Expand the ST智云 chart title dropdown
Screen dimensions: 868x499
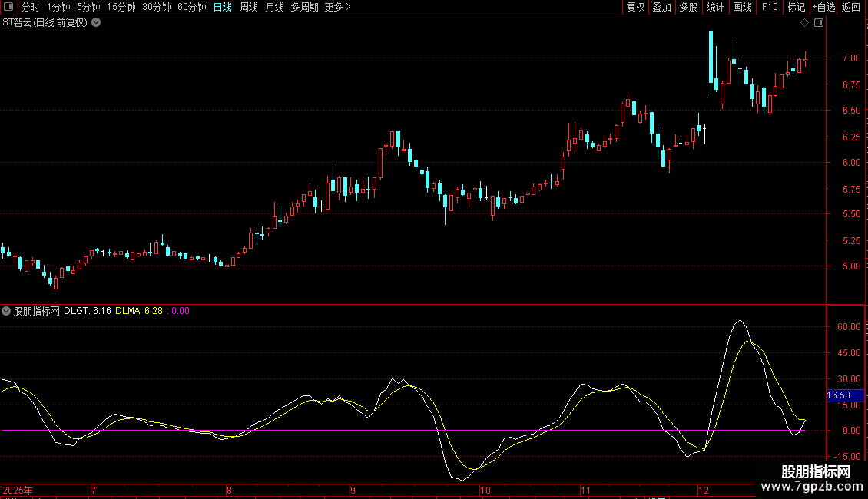[95, 22]
